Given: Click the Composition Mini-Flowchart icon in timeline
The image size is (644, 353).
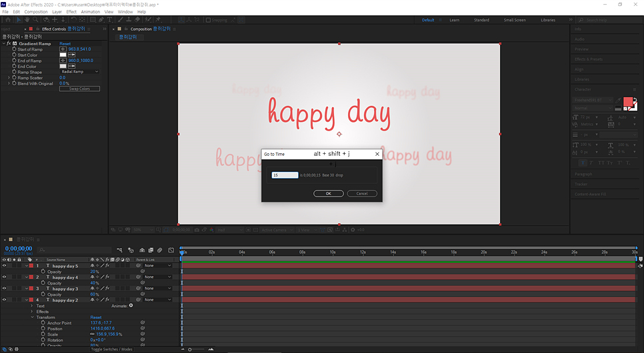Looking at the screenshot, I should tap(119, 250).
